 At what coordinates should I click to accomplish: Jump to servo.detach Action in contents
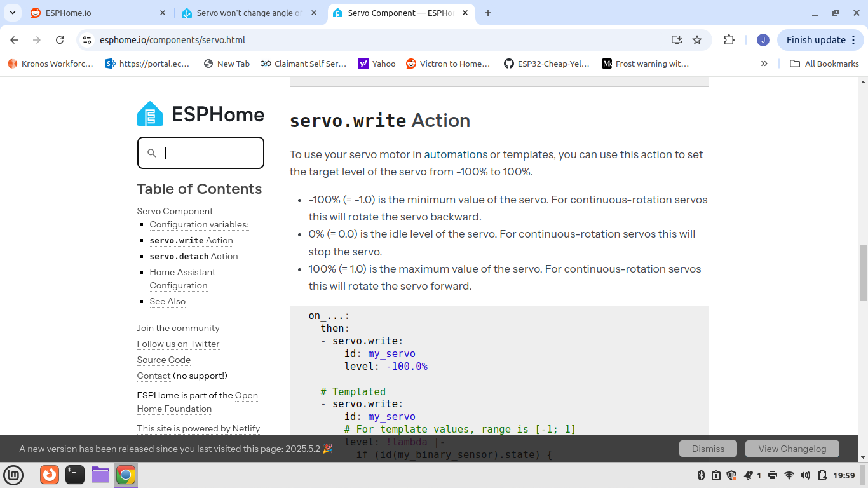click(x=194, y=256)
